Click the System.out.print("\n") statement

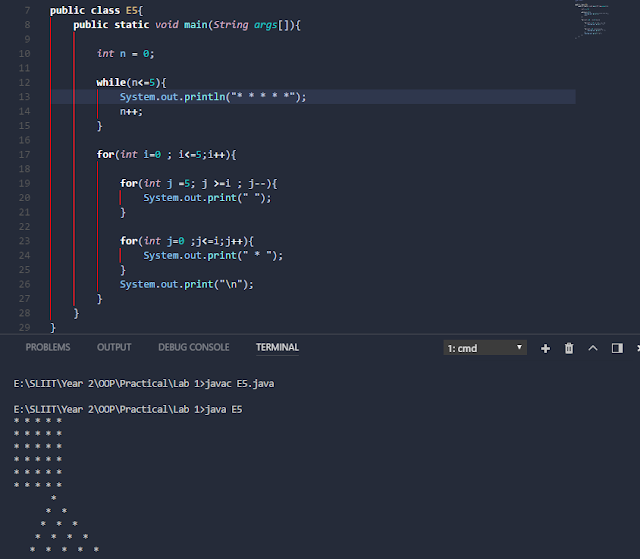point(187,284)
